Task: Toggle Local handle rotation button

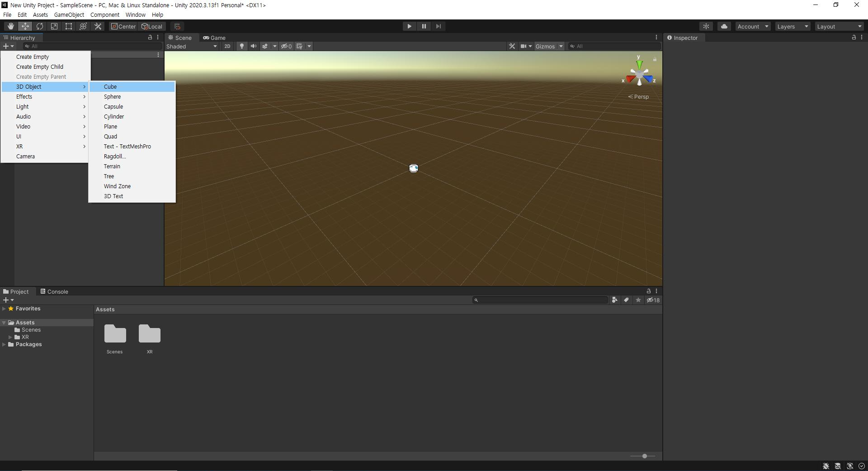Action: [x=152, y=26]
